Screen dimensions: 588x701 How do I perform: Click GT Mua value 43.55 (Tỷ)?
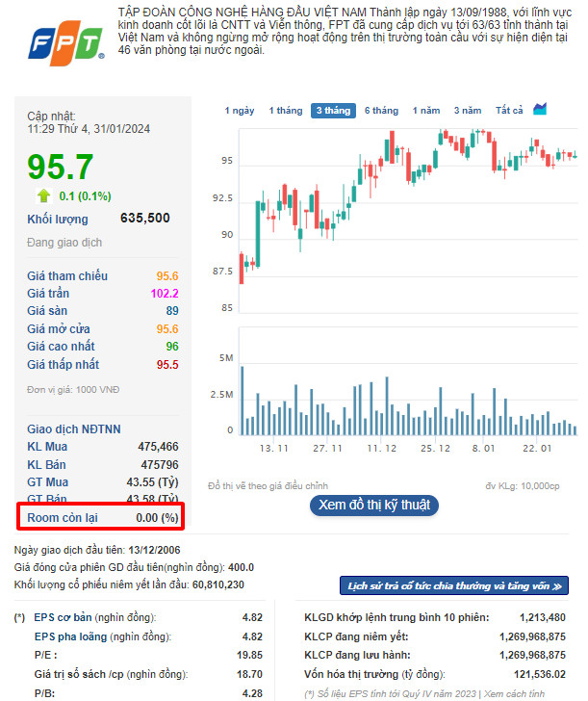click(152, 482)
